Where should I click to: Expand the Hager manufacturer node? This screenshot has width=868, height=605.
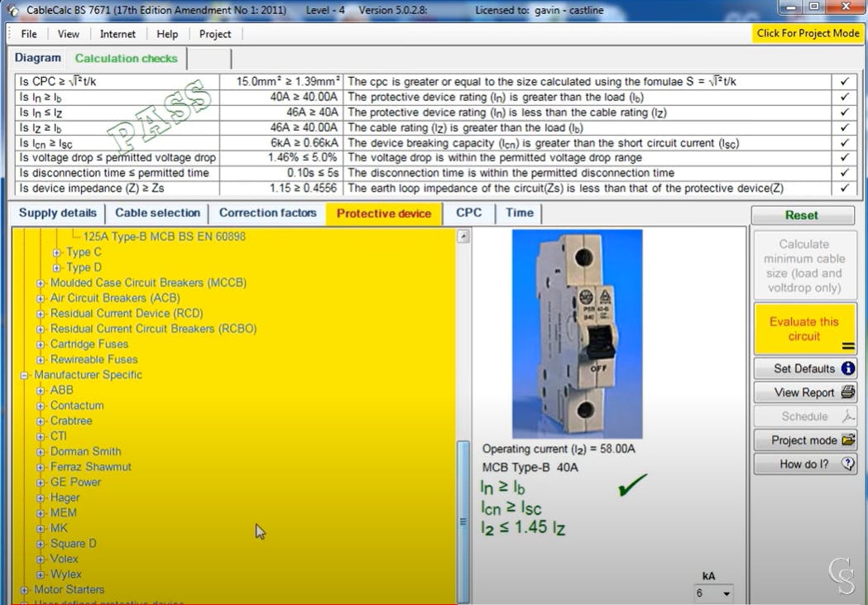point(41,497)
